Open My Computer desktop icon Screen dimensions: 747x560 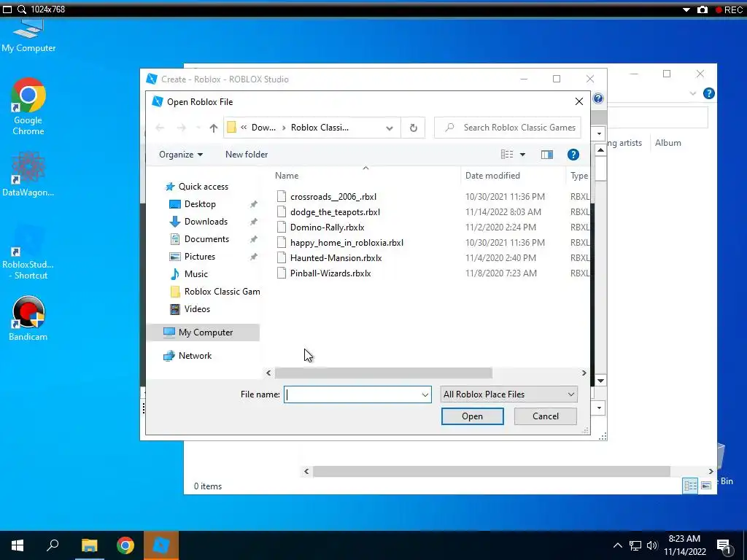point(28,37)
